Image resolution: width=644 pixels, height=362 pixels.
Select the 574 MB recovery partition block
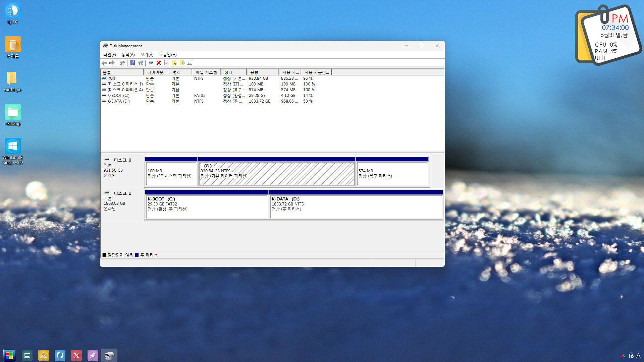point(392,171)
